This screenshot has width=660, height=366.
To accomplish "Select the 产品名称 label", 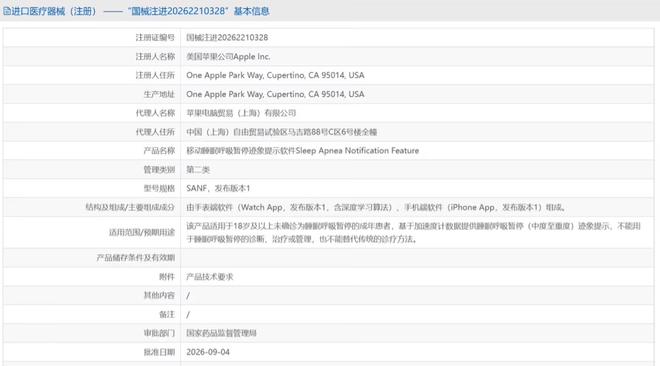I will (x=159, y=151).
